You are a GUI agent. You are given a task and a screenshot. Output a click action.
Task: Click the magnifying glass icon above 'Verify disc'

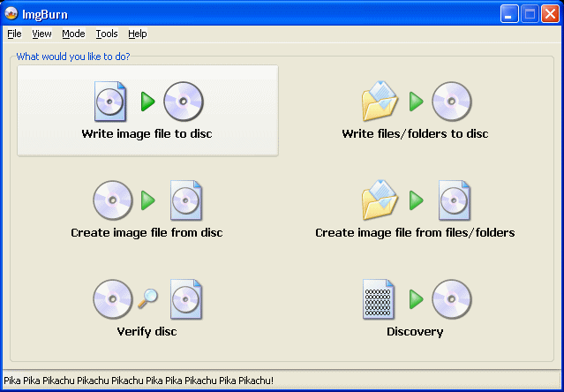click(147, 298)
